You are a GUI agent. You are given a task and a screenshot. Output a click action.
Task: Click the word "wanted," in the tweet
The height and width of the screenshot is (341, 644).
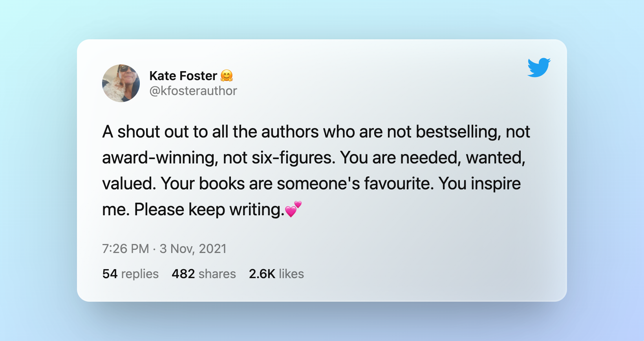(496, 158)
